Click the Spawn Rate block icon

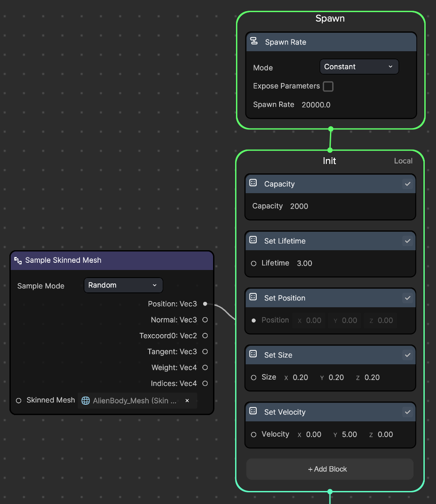click(254, 42)
